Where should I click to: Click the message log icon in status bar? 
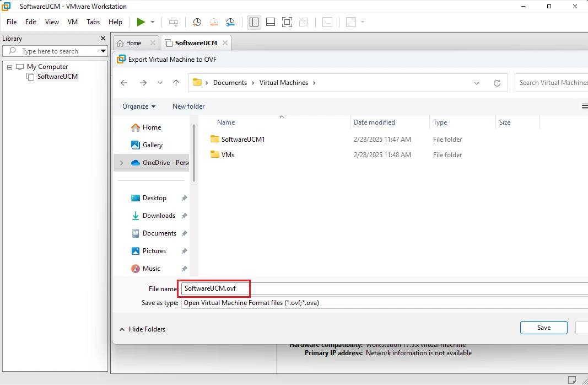(572, 379)
